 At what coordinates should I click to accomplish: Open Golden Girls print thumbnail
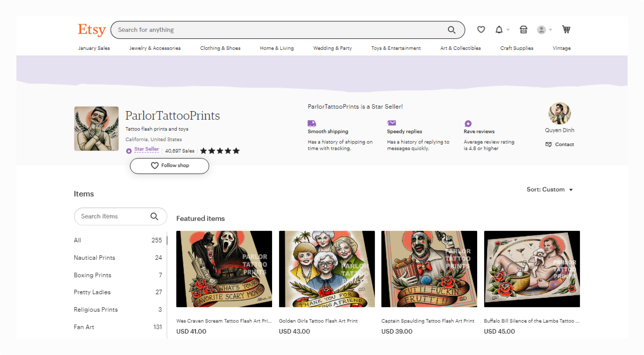(327, 269)
